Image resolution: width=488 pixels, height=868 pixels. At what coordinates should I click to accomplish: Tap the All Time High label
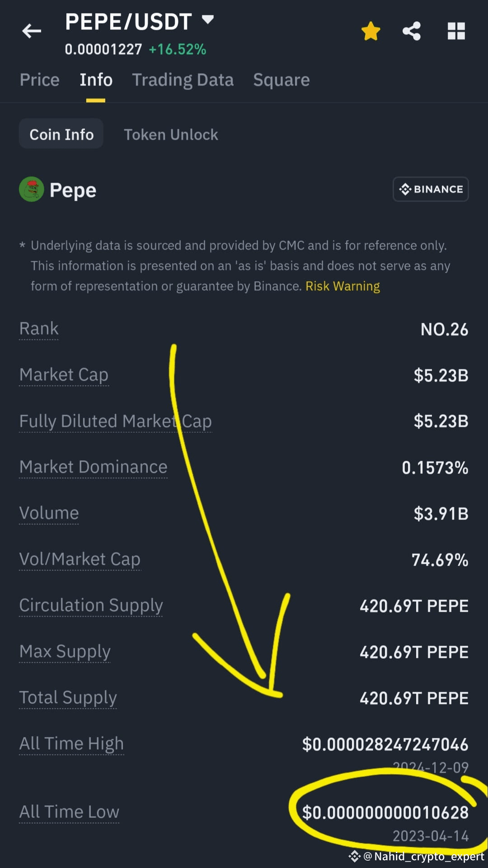point(71,744)
